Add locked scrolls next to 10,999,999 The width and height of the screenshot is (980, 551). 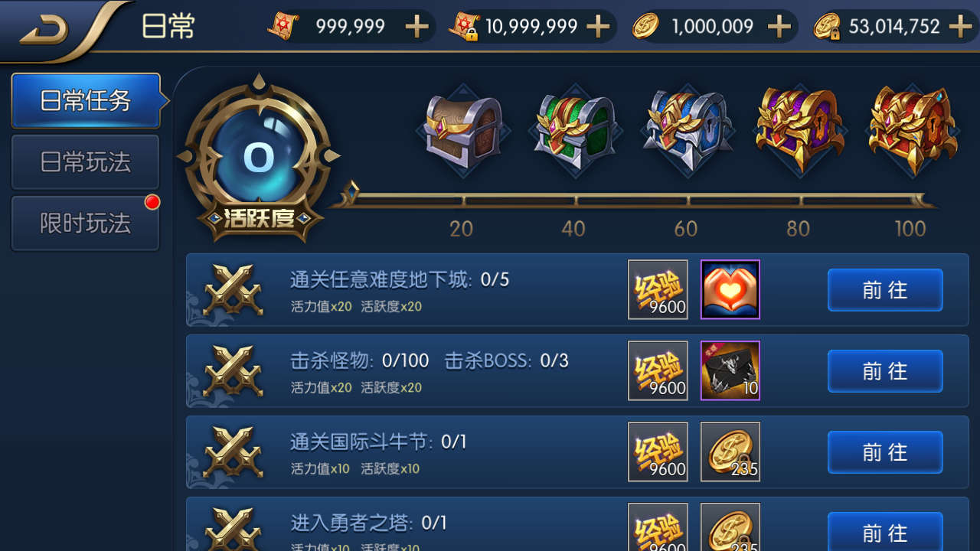click(598, 27)
